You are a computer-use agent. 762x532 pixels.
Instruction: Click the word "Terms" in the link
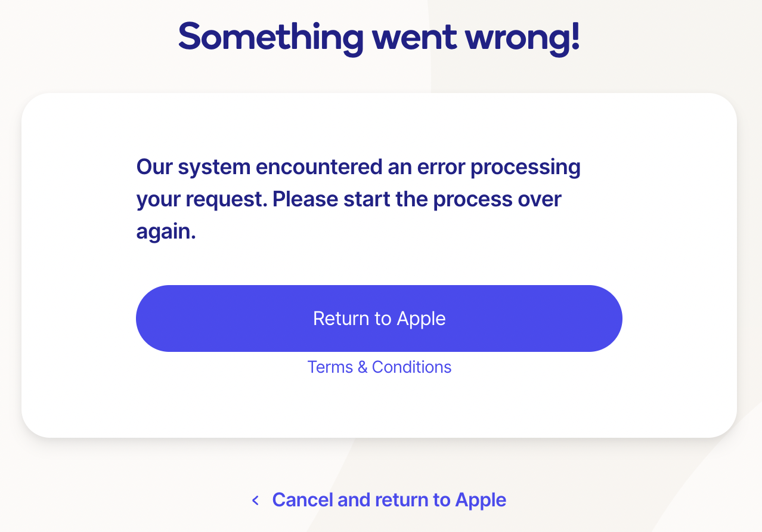330,367
